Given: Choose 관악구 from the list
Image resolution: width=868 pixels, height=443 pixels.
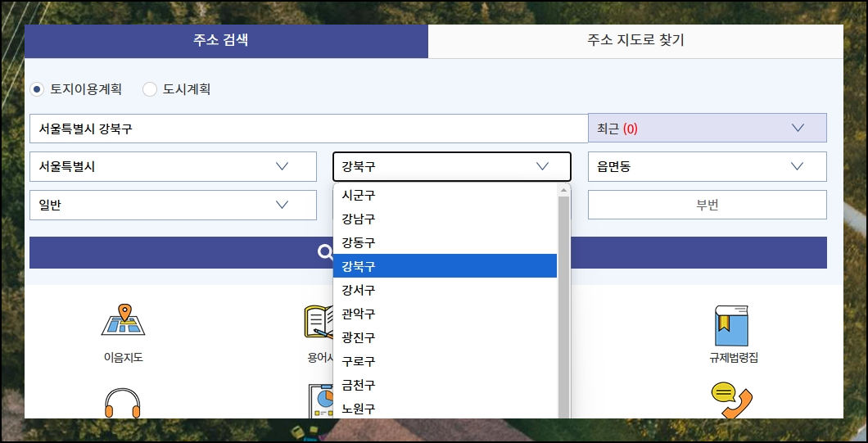Looking at the screenshot, I should (445, 314).
